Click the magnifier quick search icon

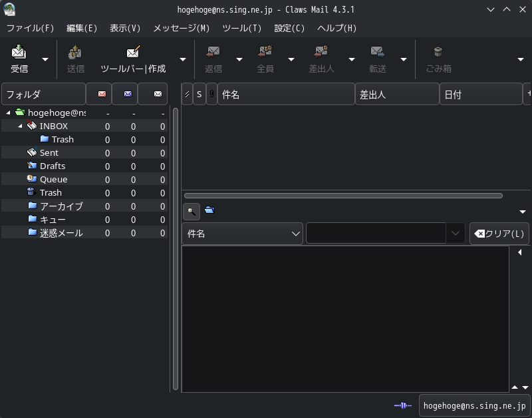[191, 212]
